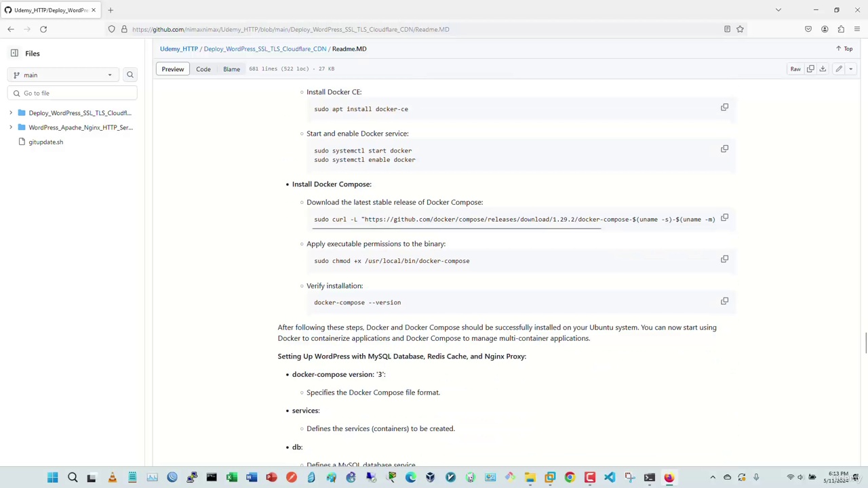Open a new browser tab
Image resolution: width=868 pixels, height=488 pixels.
coord(111,10)
